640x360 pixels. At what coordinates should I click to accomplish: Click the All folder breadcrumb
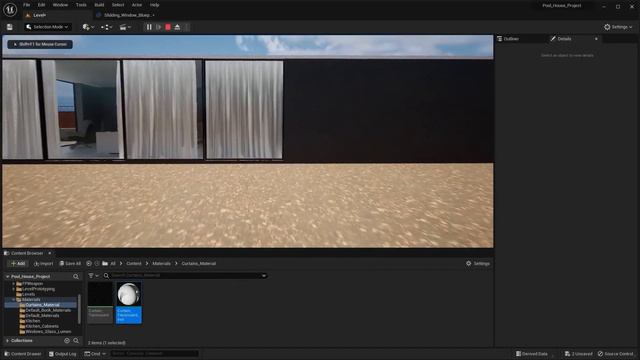coord(113,264)
